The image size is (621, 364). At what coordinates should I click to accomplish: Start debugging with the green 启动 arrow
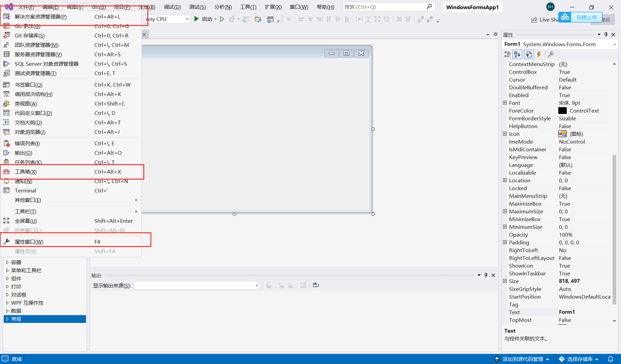[197, 19]
